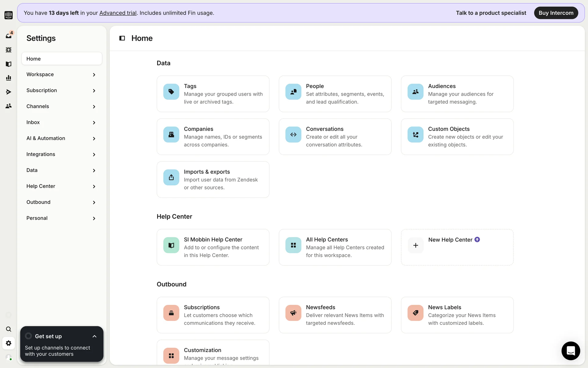This screenshot has height=368, width=588.
Task: Click the search magnifier icon
Action: [9, 329]
